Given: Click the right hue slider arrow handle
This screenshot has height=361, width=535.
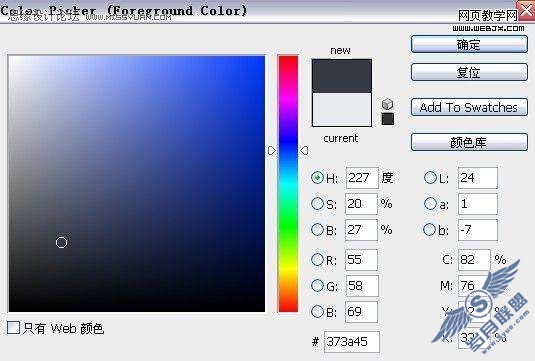Looking at the screenshot, I should pos(304,150).
